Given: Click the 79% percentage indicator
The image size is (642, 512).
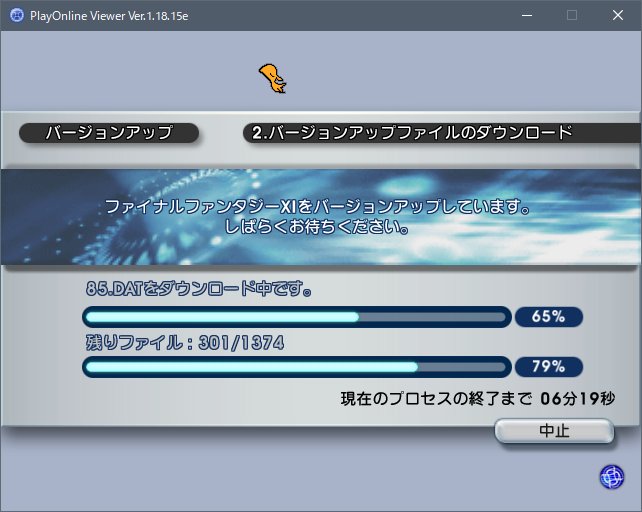Looking at the screenshot, I should point(549,367).
